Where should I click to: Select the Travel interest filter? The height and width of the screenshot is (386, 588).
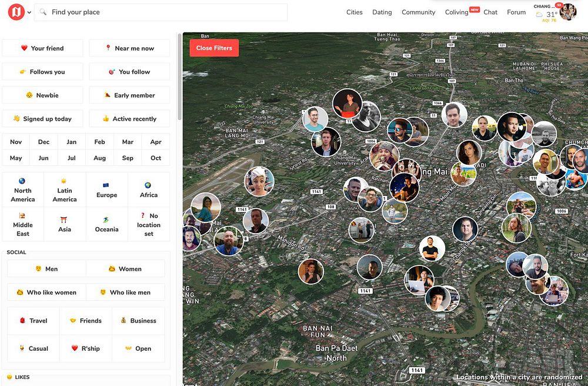[x=34, y=321]
